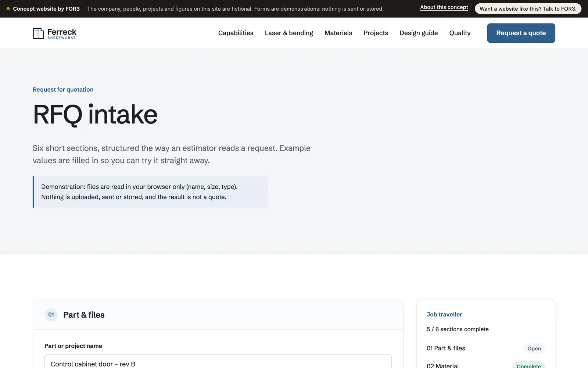
Task: Click the RFQ intake page heading
Action: 95,114
